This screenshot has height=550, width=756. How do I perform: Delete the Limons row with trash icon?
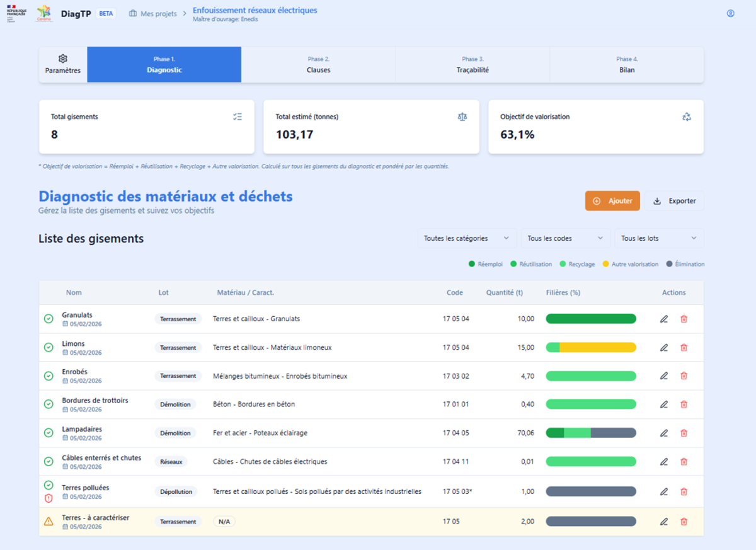click(x=684, y=348)
